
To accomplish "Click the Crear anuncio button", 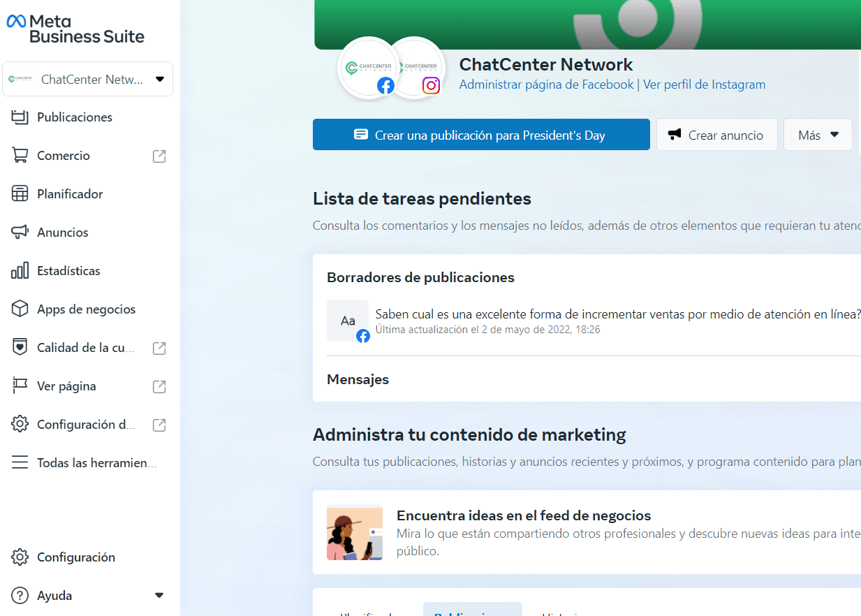I will pyautogui.click(x=717, y=135).
